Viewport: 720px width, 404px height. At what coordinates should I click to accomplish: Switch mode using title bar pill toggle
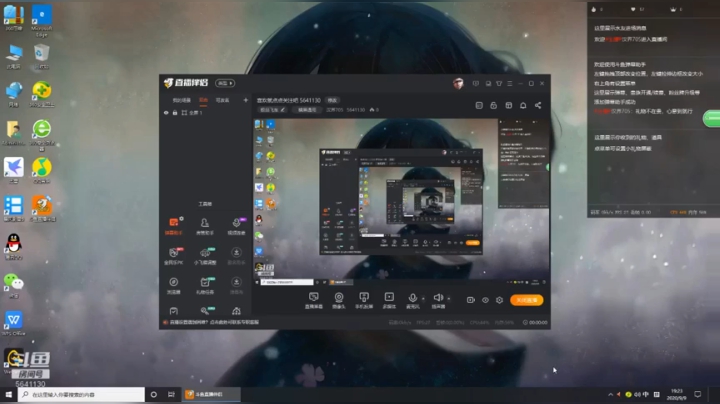[x=225, y=83]
